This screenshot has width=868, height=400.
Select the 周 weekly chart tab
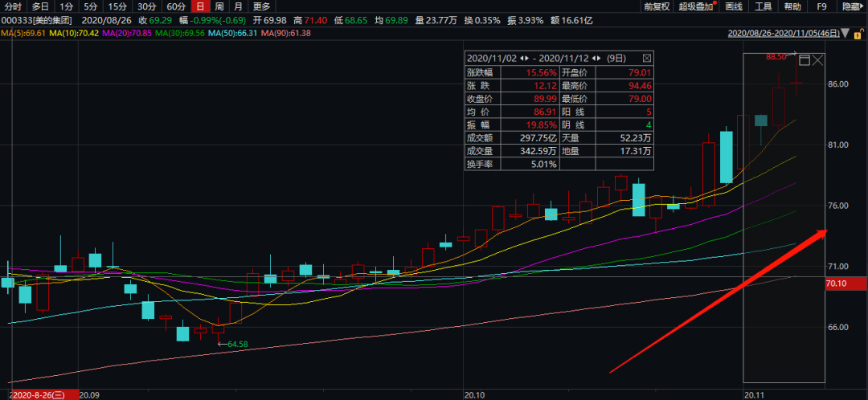[219, 6]
